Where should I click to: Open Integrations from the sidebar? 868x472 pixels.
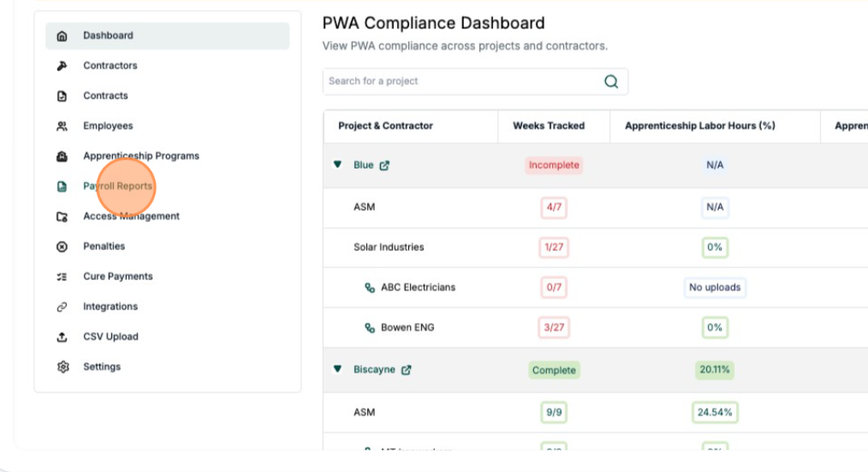(x=110, y=307)
